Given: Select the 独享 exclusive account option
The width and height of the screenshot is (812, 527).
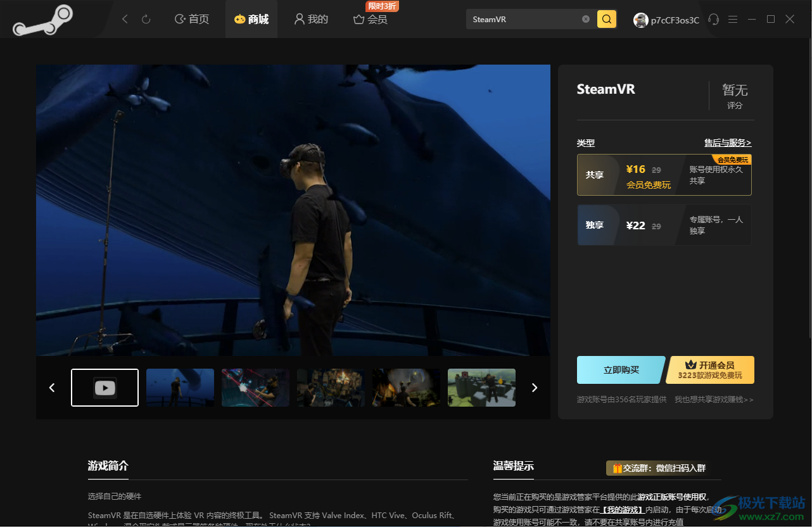Looking at the screenshot, I should pyautogui.click(x=664, y=225).
